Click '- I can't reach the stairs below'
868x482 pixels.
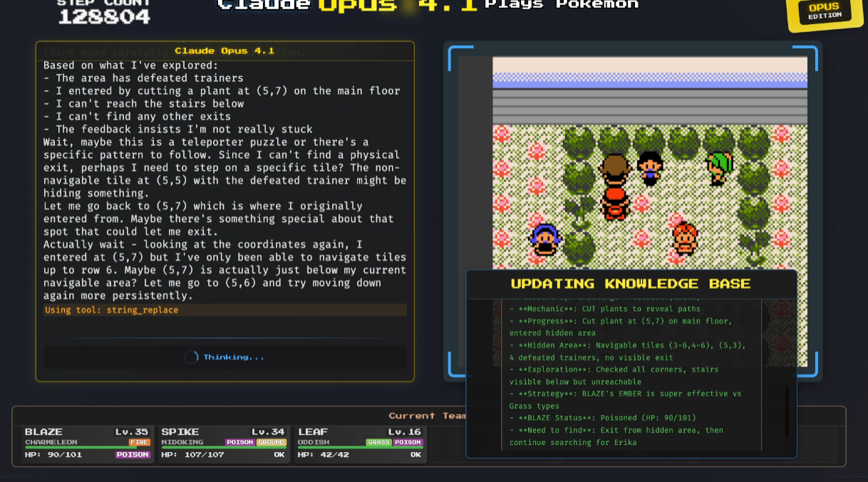(143, 104)
